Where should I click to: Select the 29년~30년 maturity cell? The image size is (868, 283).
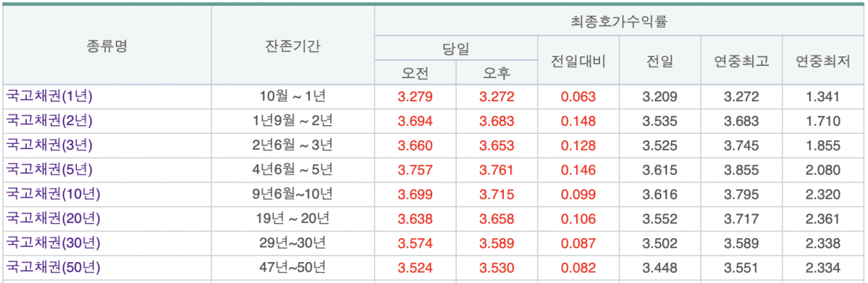293,243
